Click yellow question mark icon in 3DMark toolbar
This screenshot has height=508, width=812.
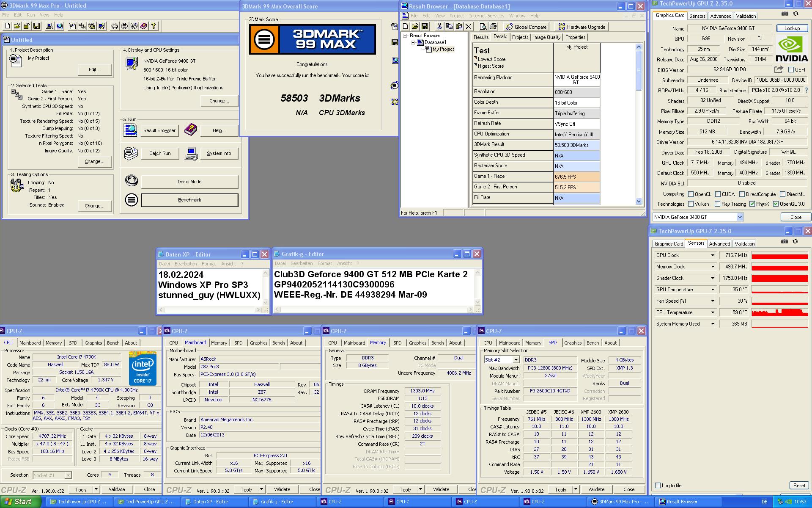point(154,26)
